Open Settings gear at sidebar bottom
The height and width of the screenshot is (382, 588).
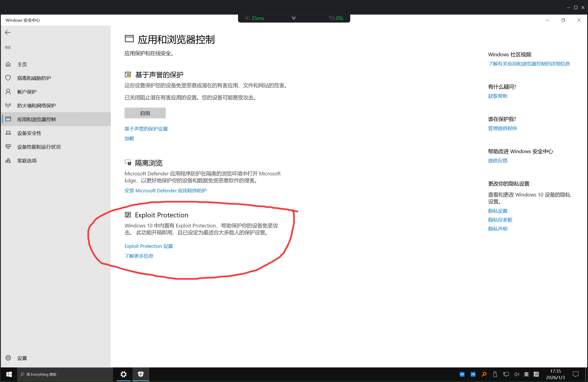[x=8, y=358]
